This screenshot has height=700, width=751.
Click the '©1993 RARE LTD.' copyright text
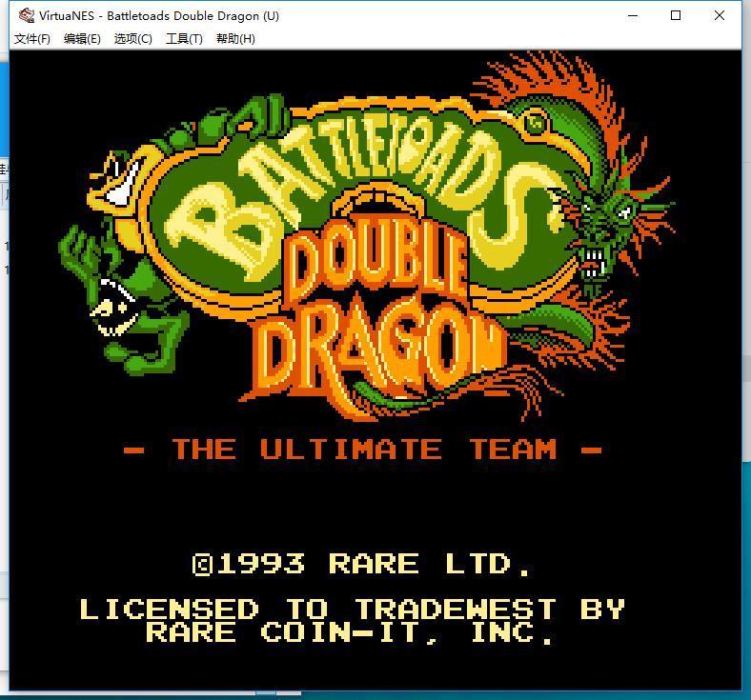362,564
